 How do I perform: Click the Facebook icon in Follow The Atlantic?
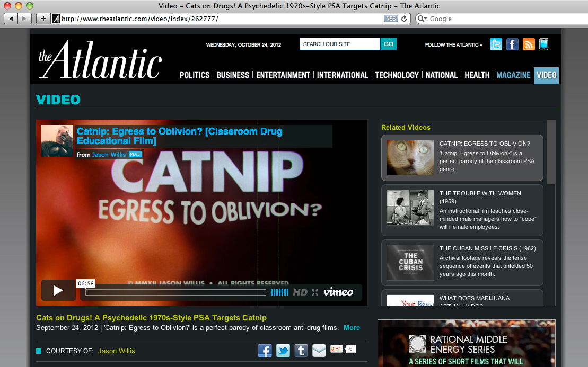tap(512, 44)
